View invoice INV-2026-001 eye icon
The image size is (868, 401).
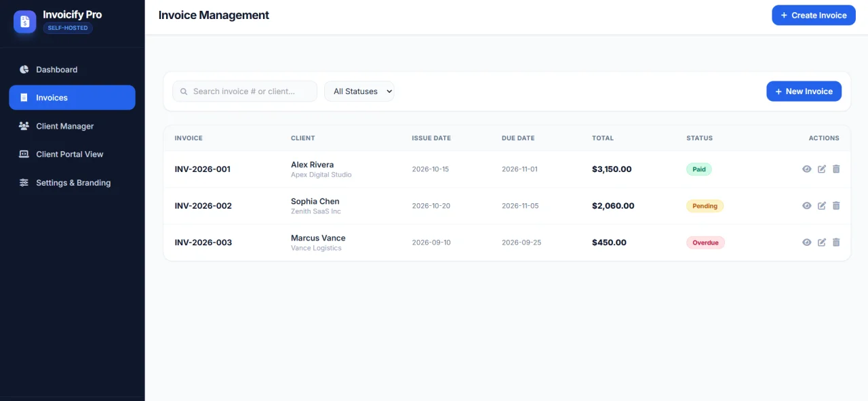807,169
